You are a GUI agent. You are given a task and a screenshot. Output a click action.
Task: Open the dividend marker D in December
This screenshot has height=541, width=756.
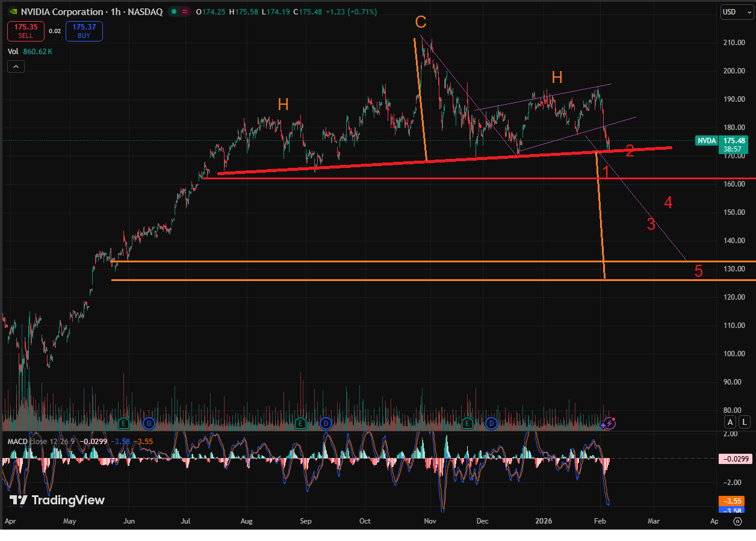pos(492,423)
